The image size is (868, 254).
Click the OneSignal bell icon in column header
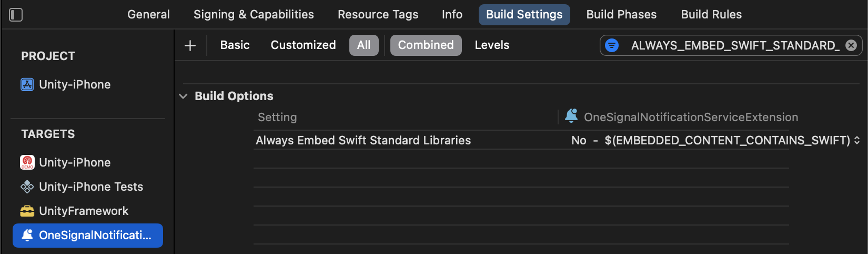(571, 116)
